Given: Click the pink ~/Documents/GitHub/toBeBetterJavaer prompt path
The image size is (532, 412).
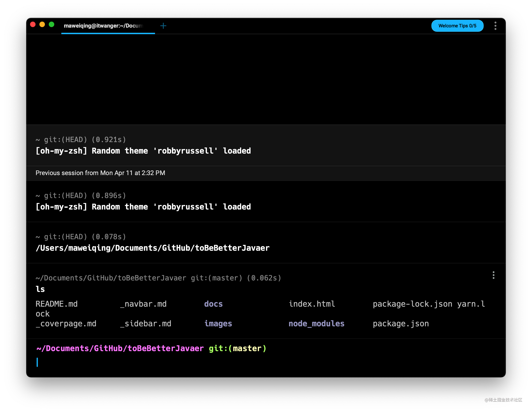Looking at the screenshot, I should click(x=120, y=348).
